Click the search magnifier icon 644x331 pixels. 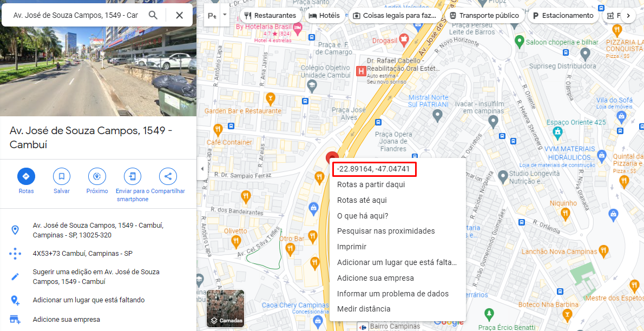point(153,16)
